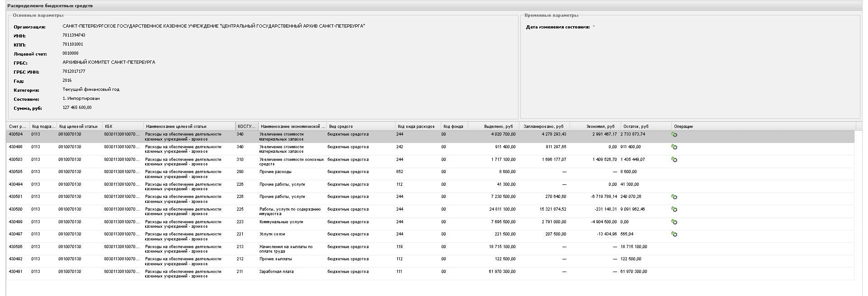
Task: Select account cell '430506'
Action: [x=16, y=247]
